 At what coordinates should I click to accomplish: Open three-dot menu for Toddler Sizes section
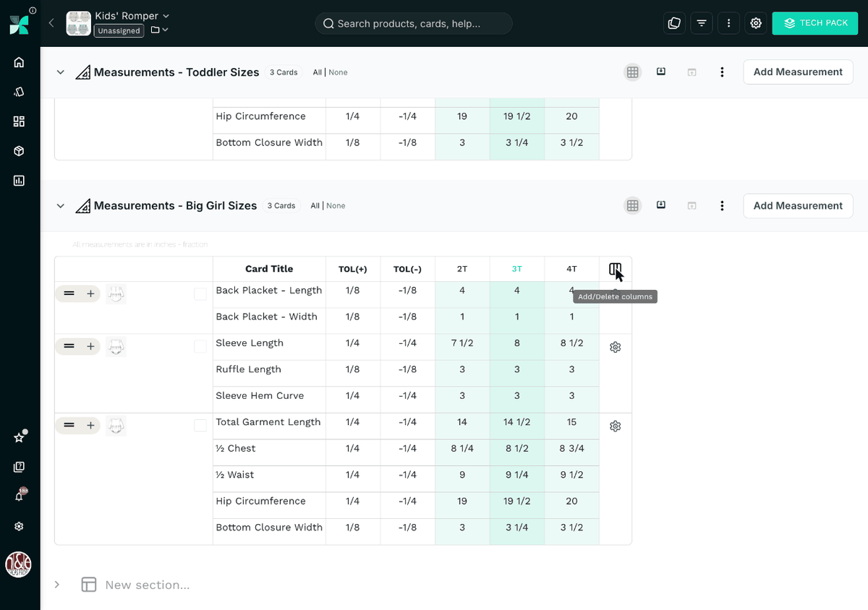coord(722,72)
